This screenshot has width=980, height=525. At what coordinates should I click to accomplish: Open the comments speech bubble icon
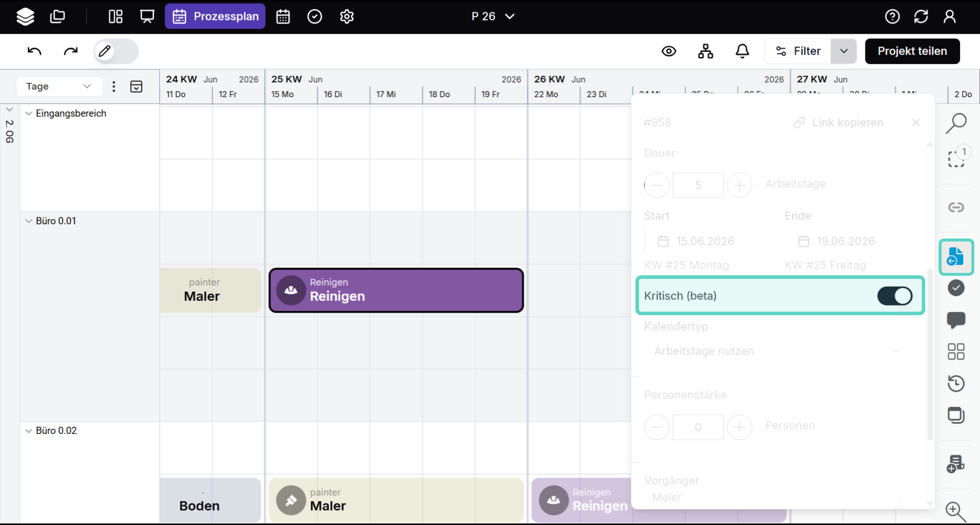click(955, 320)
